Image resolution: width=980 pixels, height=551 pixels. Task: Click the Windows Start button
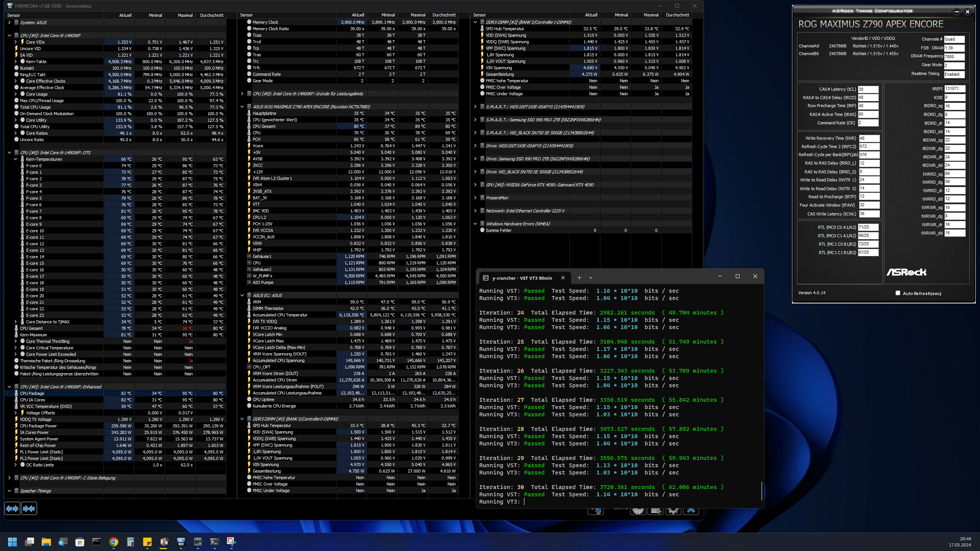[13, 542]
